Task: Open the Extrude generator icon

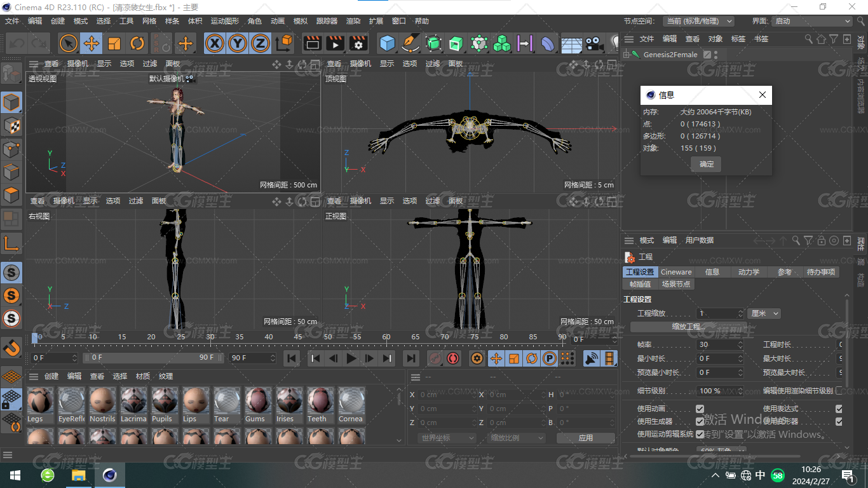Action: pos(456,43)
